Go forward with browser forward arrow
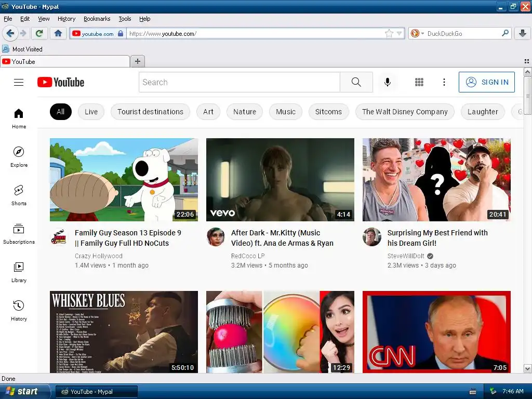The height and width of the screenshot is (399, 532). click(x=23, y=33)
